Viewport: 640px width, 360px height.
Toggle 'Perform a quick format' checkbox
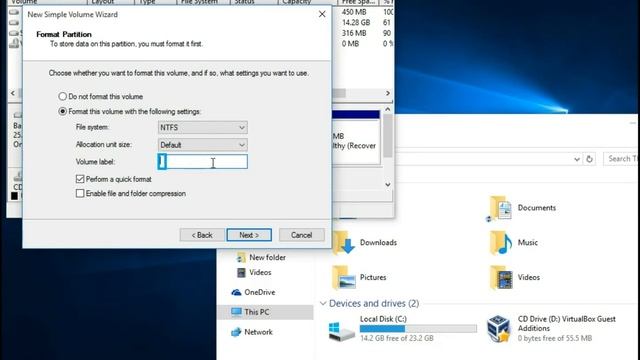point(80,179)
